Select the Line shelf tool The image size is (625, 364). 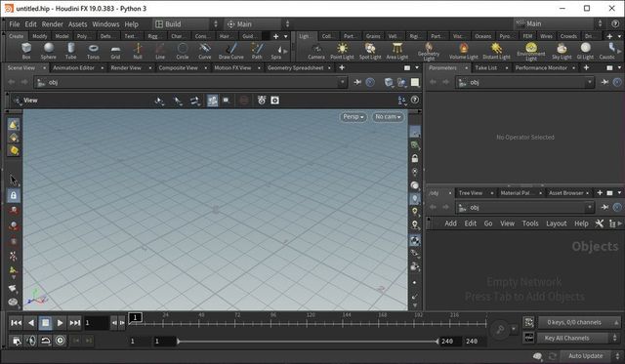click(160, 51)
